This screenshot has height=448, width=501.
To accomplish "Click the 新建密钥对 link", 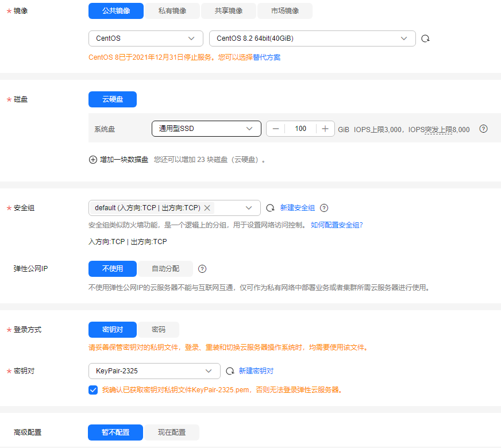I will (x=256, y=371).
